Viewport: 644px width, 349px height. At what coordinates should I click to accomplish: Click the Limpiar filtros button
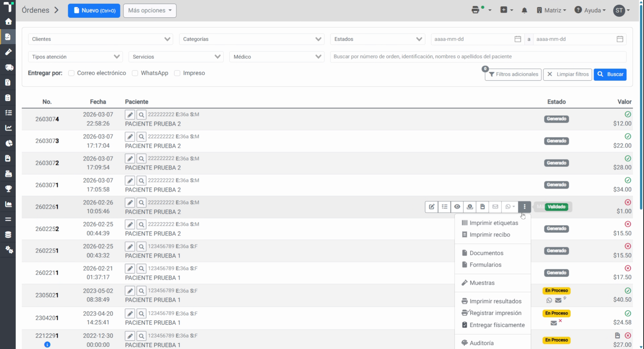pyautogui.click(x=568, y=74)
